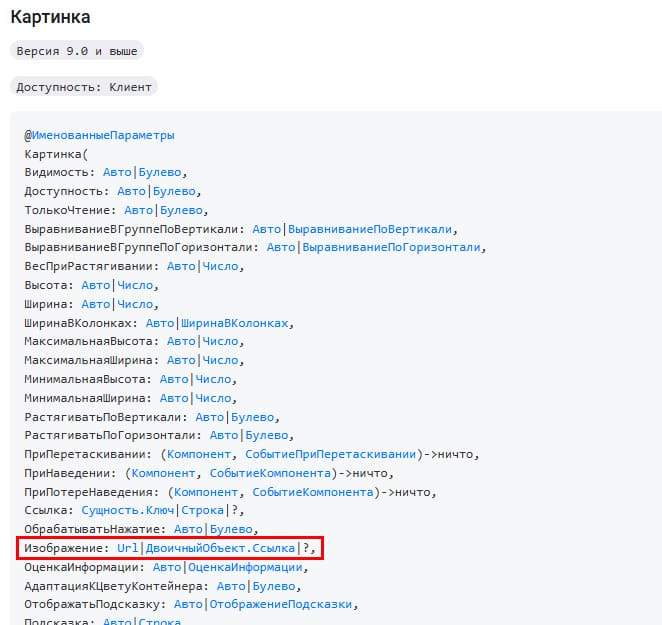Viewport: 662px width, 625px height.
Task: Open the ВыравниваниеПоГоризонтали type link
Action: pyautogui.click(x=392, y=248)
